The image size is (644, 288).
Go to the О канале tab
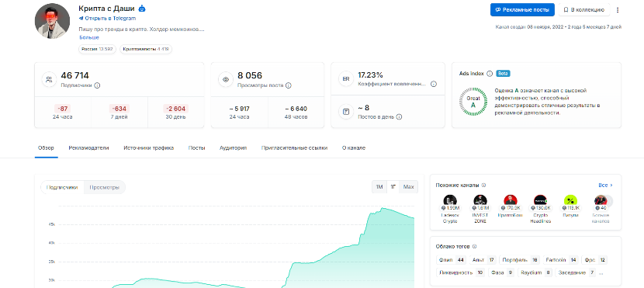354,148
